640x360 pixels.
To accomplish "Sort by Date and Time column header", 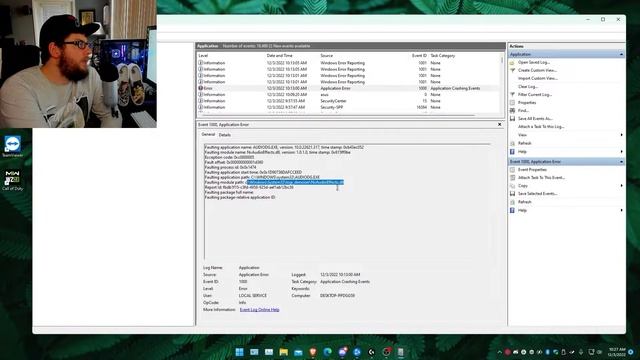I will click(x=280, y=56).
